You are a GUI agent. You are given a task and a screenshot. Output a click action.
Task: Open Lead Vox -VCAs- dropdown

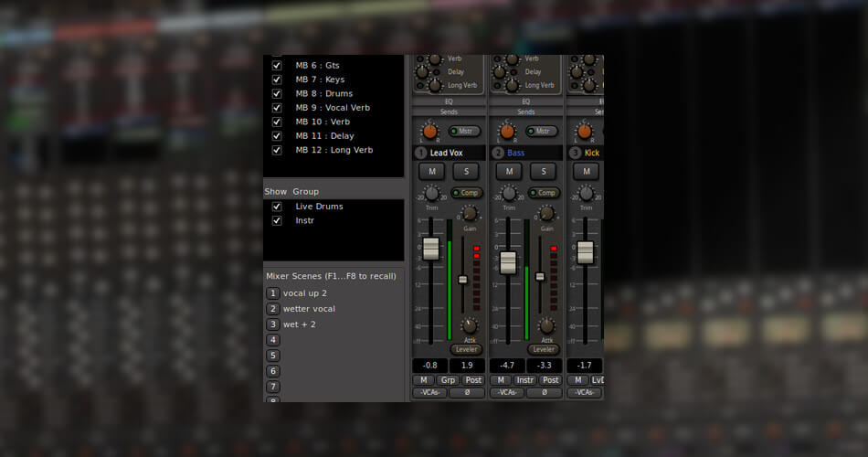(429, 393)
